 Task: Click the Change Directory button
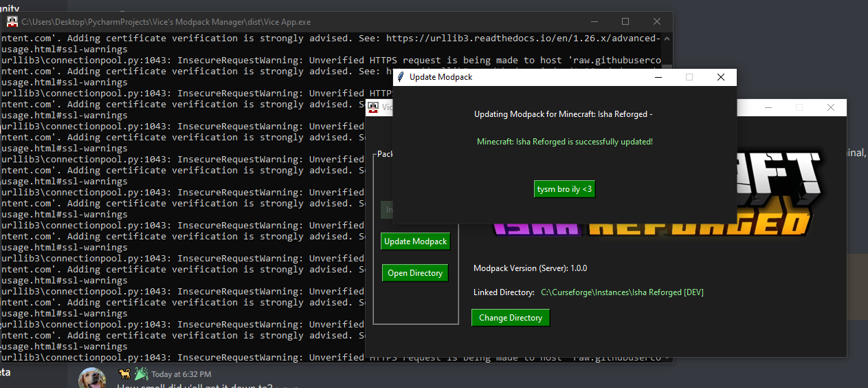click(511, 318)
